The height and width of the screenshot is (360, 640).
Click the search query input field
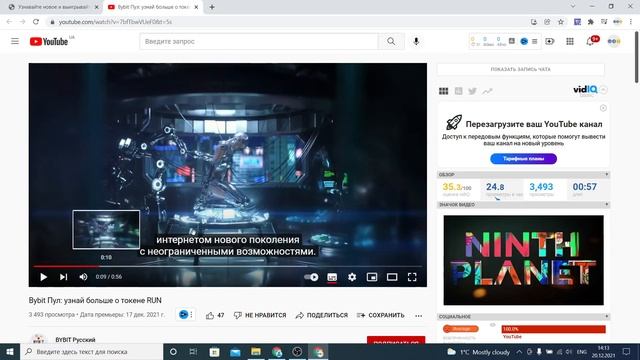[259, 41]
